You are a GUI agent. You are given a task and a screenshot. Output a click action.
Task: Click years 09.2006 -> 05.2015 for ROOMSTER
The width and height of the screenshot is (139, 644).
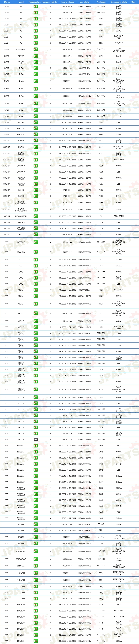click(x=67, y=216)
